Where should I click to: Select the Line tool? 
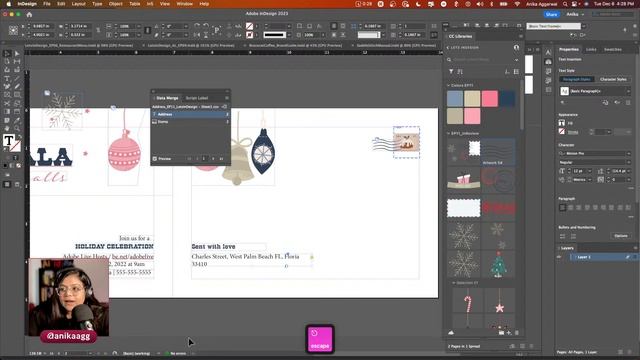point(17,78)
